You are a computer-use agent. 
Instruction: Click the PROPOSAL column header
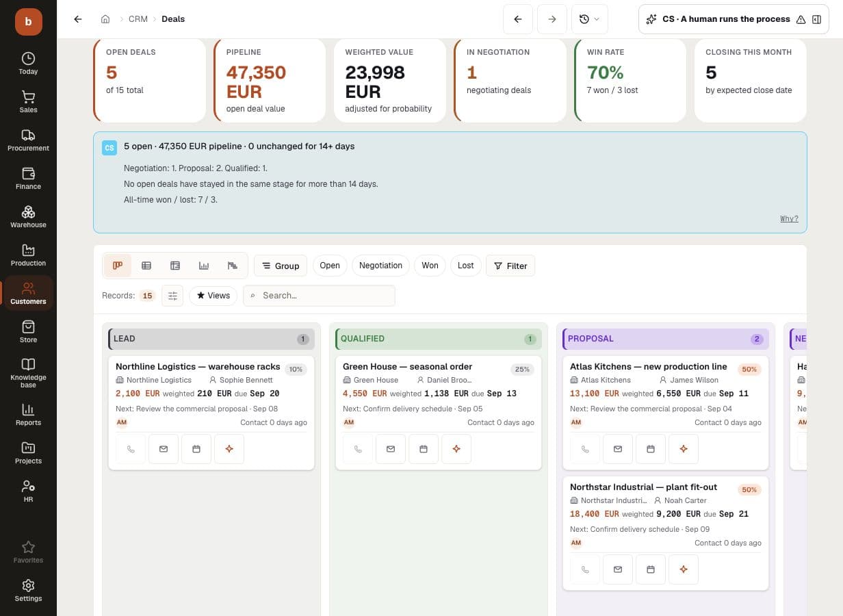point(666,339)
